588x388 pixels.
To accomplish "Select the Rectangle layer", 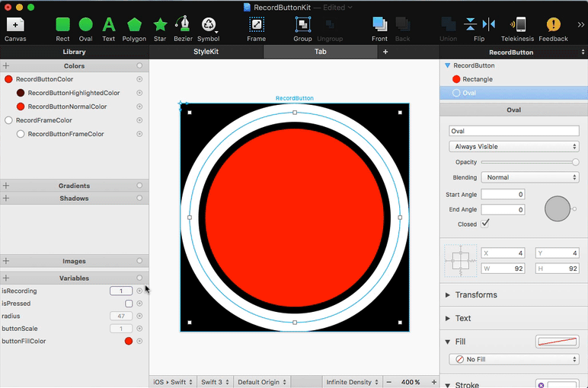I will pos(514,79).
